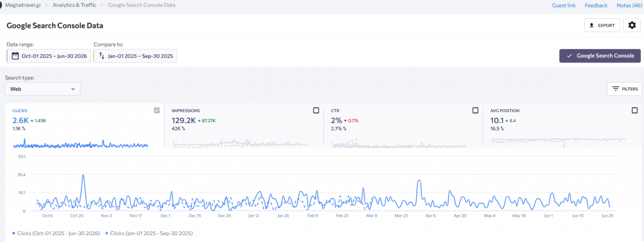This screenshot has width=644, height=242.
Task: Click the Apr 6 axis label
Action: [x=430, y=216]
